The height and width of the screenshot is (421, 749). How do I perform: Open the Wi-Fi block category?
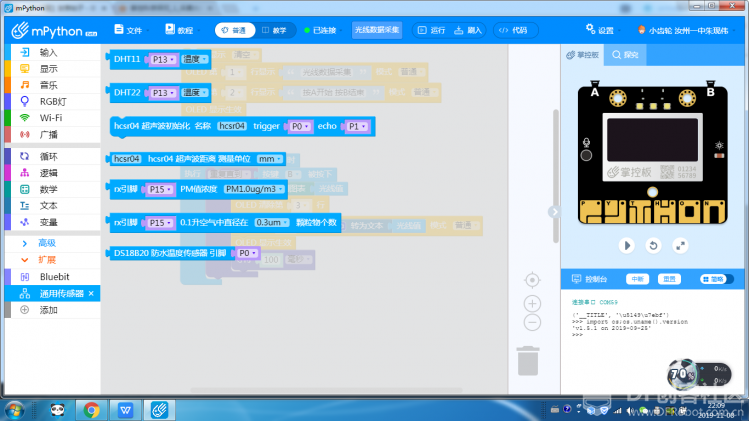coord(53,118)
